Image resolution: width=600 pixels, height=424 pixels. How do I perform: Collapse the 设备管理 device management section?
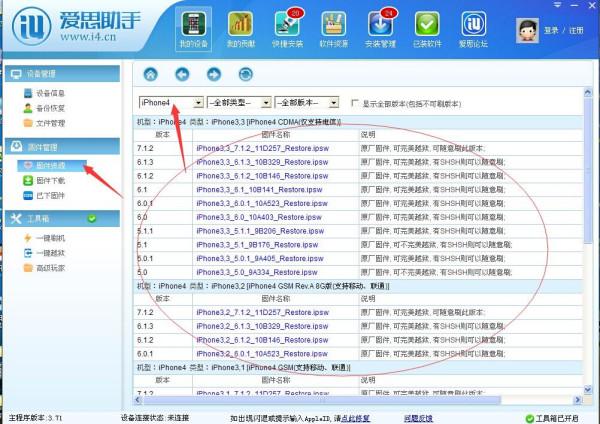(x=62, y=73)
